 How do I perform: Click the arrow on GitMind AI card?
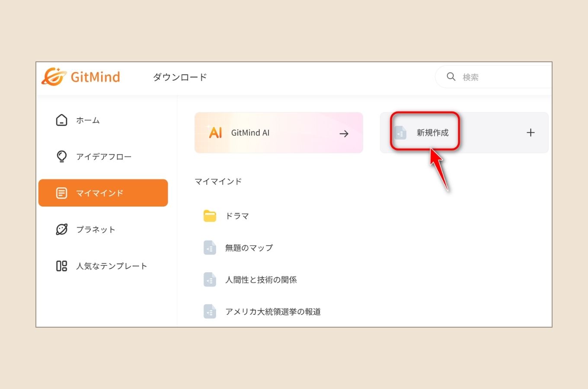(344, 134)
